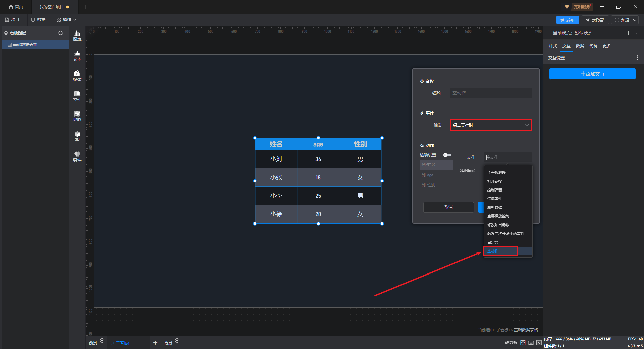Click the 首页 home icon tab
The width and height of the screenshot is (644, 349).
click(16, 7)
